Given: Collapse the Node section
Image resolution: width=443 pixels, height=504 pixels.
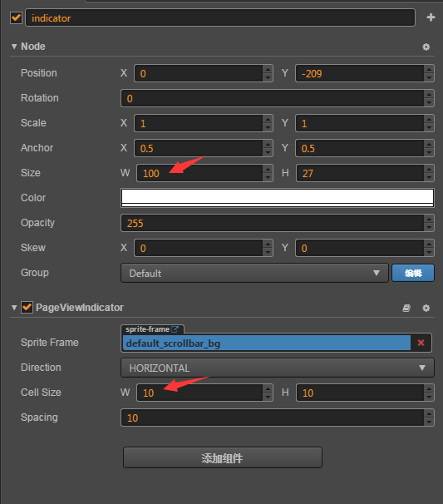Looking at the screenshot, I should 14,47.
